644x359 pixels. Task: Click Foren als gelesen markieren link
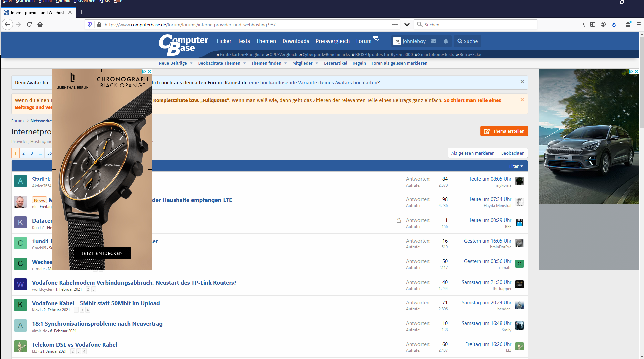399,63
